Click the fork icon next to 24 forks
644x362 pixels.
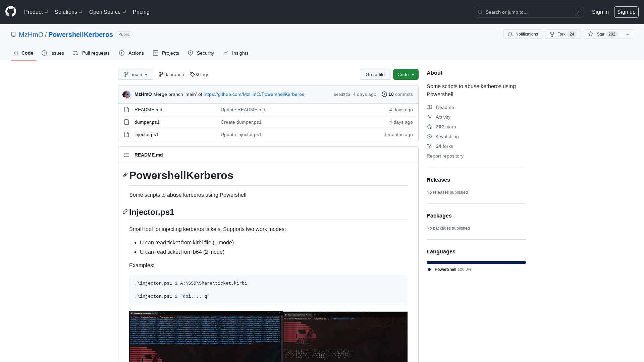[429, 146]
